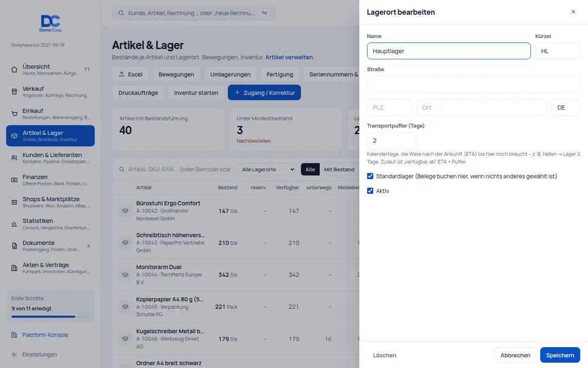Screen dimensions: 588x368
Task: Open the Einkauf cart icon
Action: (14, 114)
